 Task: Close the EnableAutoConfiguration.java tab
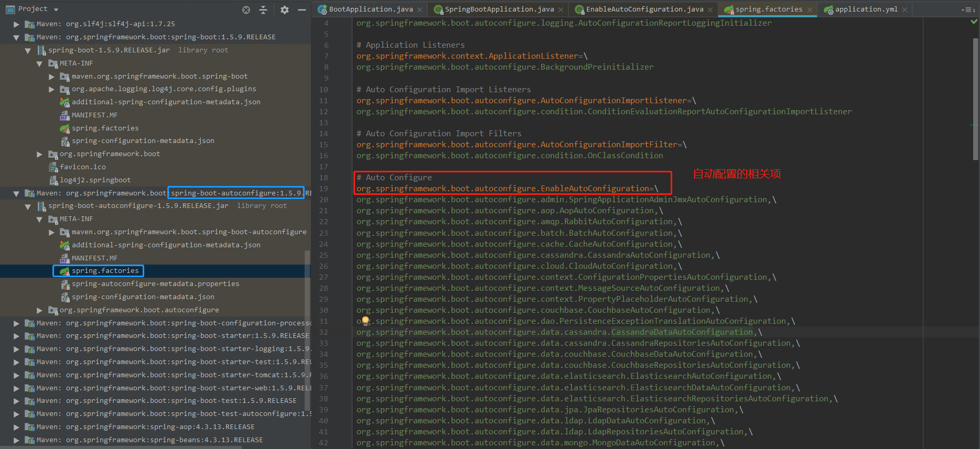pyautogui.click(x=710, y=9)
